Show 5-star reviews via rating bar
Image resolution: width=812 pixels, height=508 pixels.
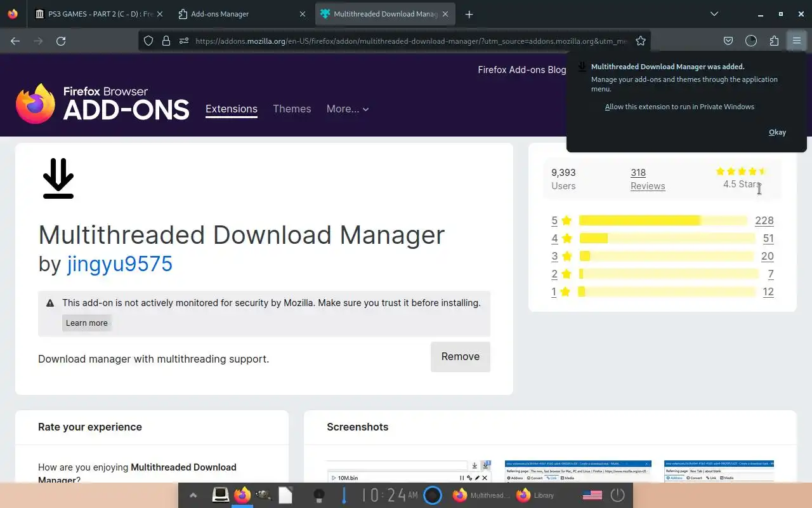[x=663, y=220]
